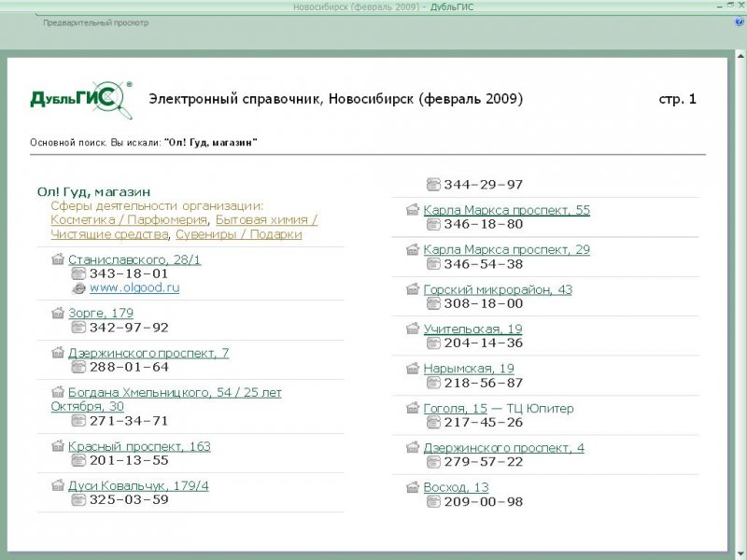Click the building icon next to Горский микрорайон, 43
Viewport: 747px width, 560px height.
click(x=413, y=289)
